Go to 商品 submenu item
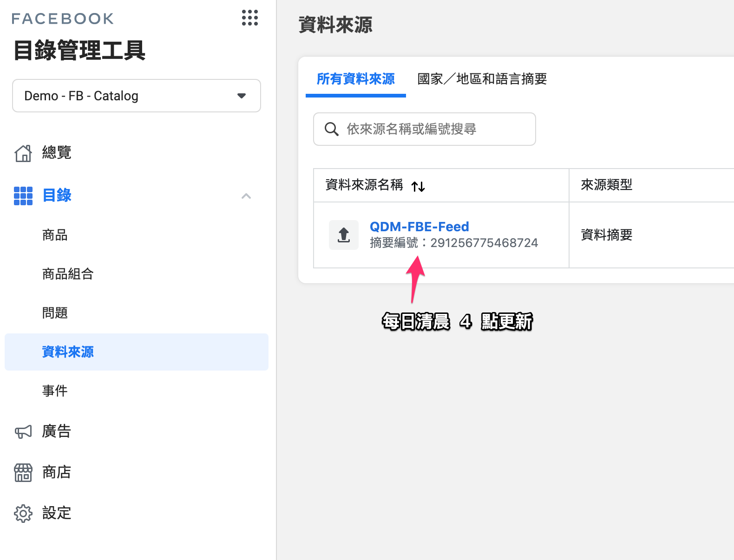Viewport: 734px width, 560px height. (55, 235)
